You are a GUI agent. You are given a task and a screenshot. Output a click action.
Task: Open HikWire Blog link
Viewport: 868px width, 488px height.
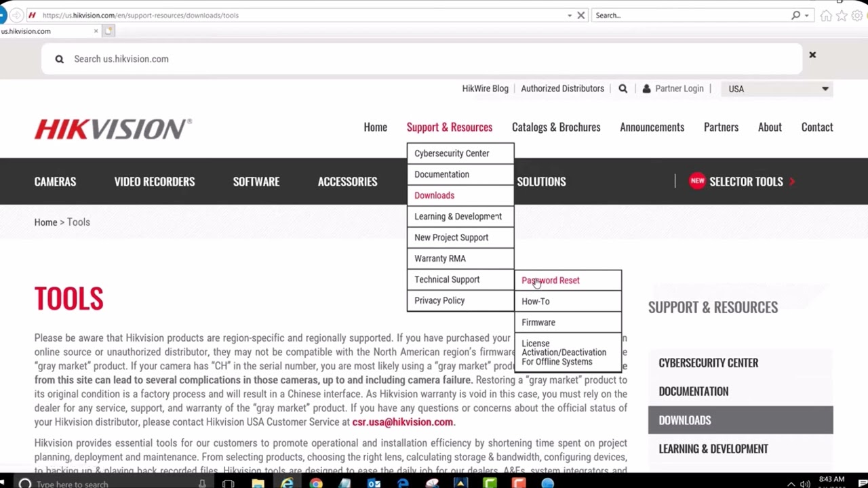(x=485, y=89)
